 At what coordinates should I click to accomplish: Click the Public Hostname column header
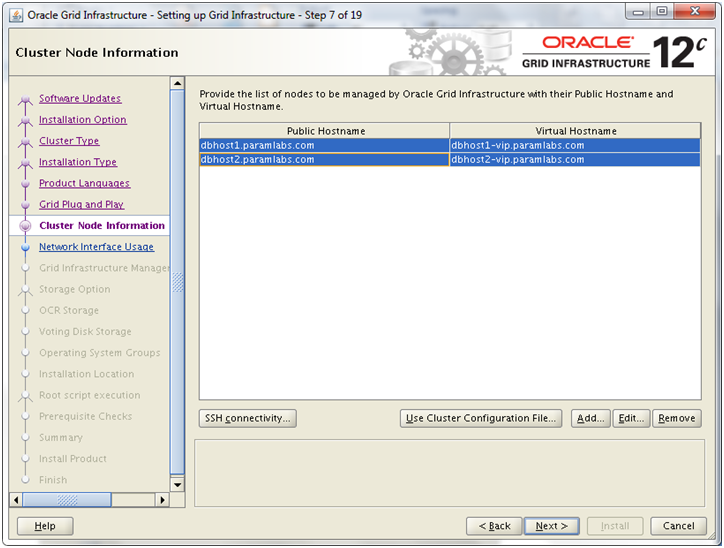pyautogui.click(x=325, y=131)
